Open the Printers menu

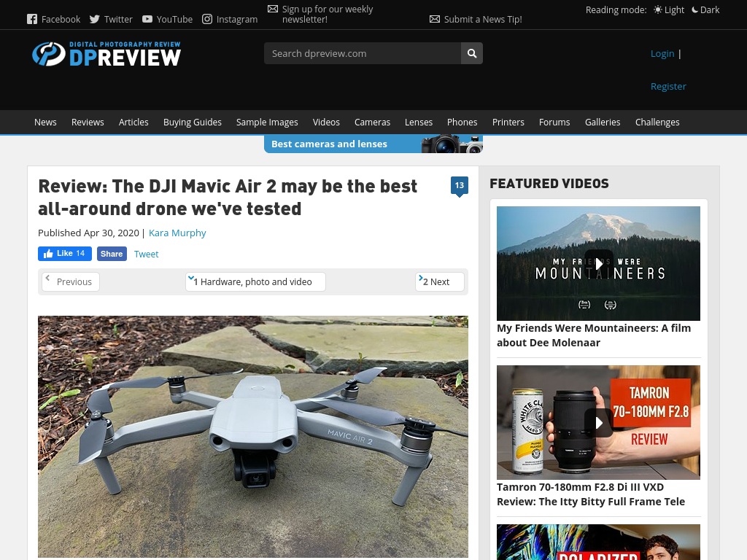508,122
